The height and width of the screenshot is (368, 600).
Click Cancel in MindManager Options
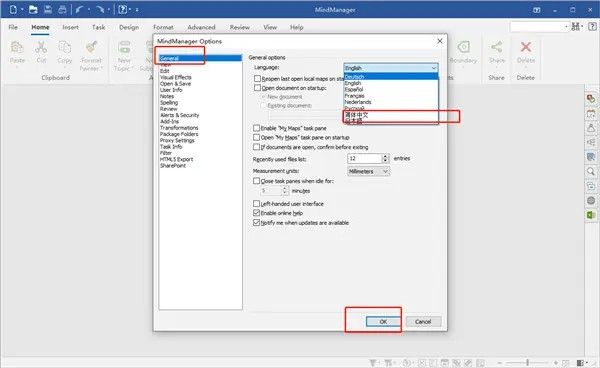pyautogui.click(x=423, y=322)
